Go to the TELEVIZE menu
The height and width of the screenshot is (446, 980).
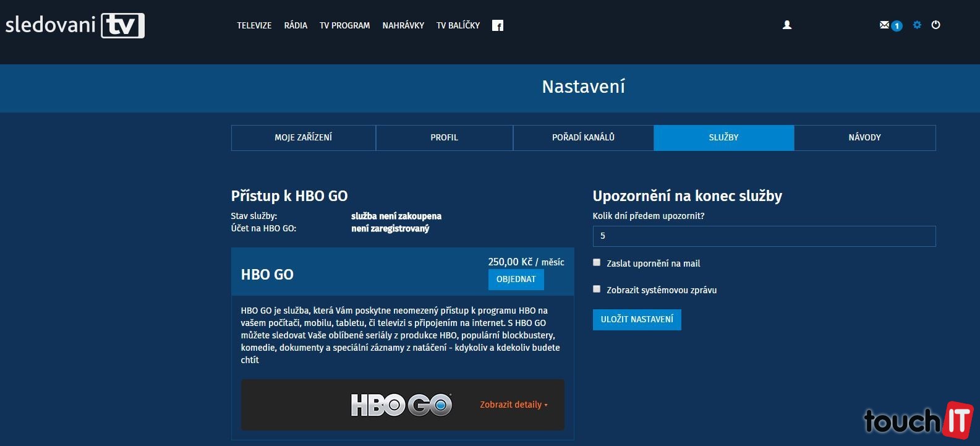tap(254, 25)
